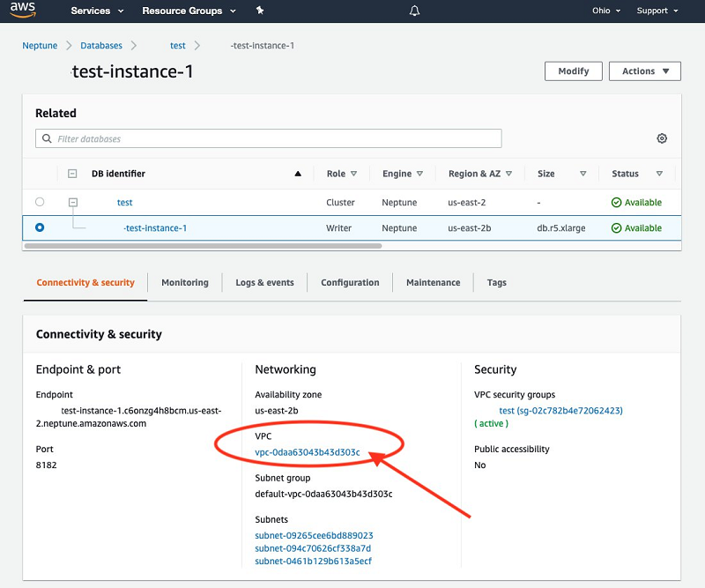
Task: Click the Cluster role cell
Action: (x=340, y=203)
